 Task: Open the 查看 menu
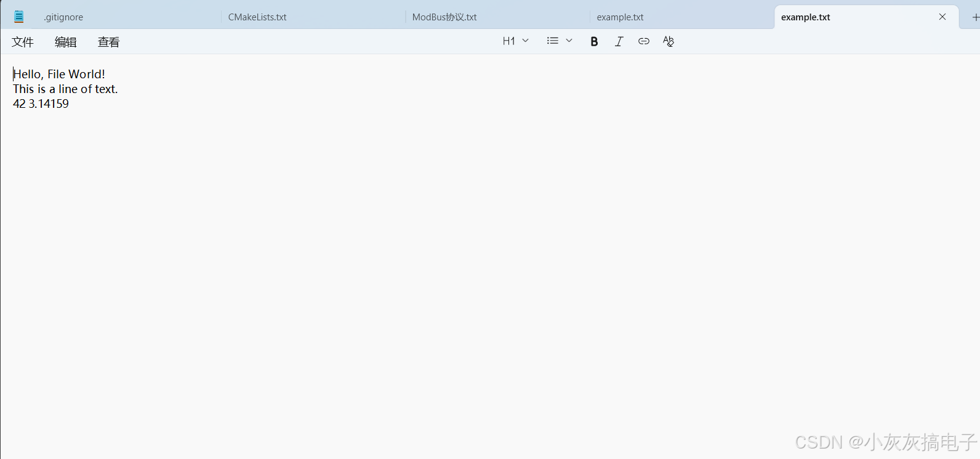pos(109,42)
